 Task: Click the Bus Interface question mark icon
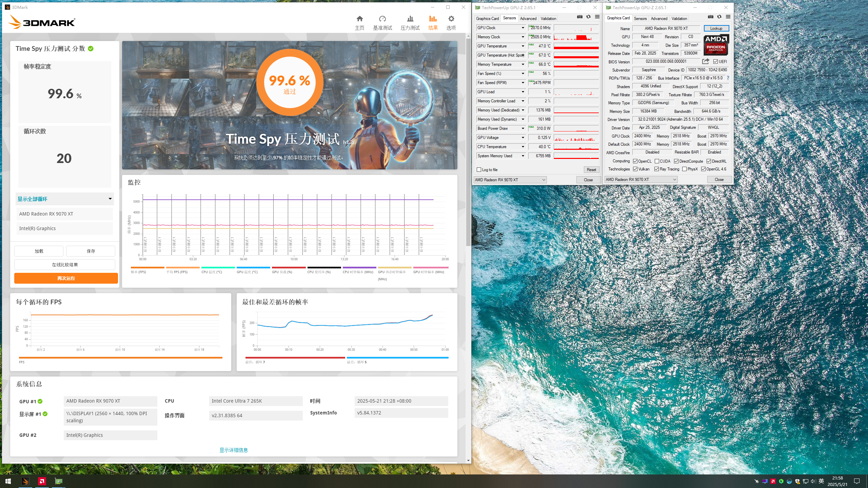pos(728,78)
